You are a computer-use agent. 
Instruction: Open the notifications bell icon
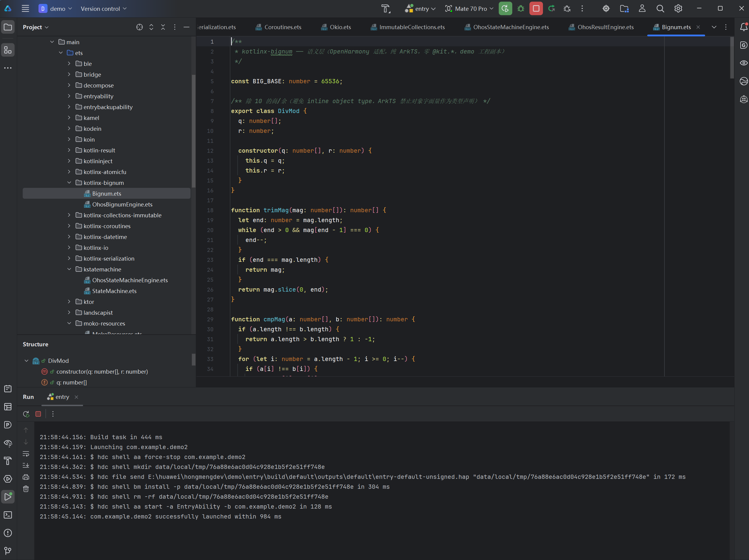tap(743, 27)
